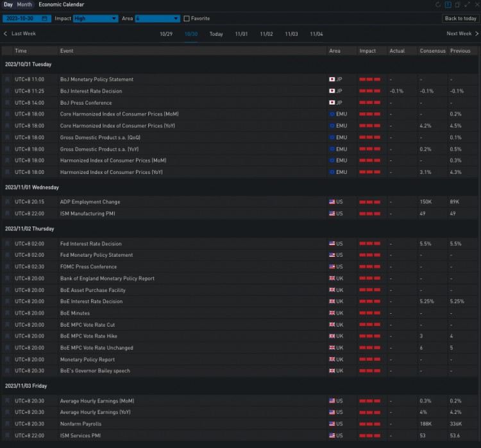Bookmark the BoJ Interest Rate Decision event
Screen dimensions: 481x448
[8, 91]
